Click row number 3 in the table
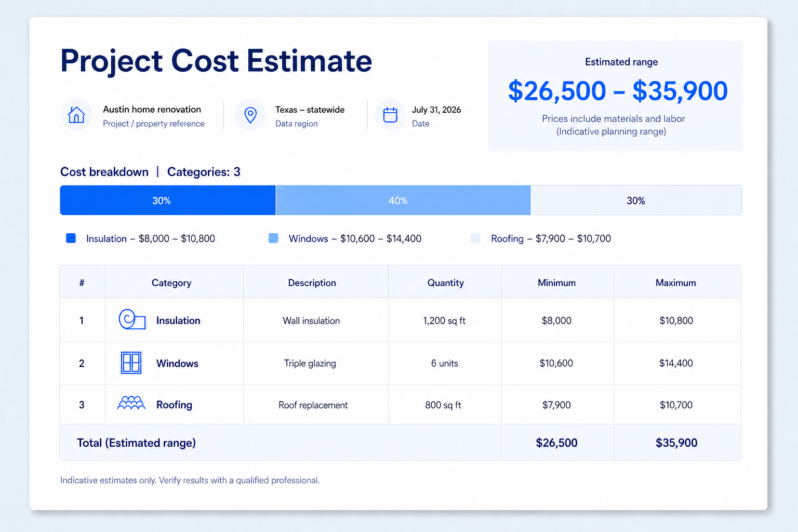 pyautogui.click(x=82, y=405)
